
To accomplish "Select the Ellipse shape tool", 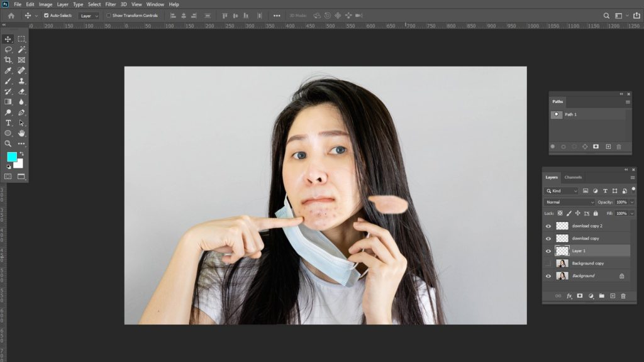I will (8, 133).
